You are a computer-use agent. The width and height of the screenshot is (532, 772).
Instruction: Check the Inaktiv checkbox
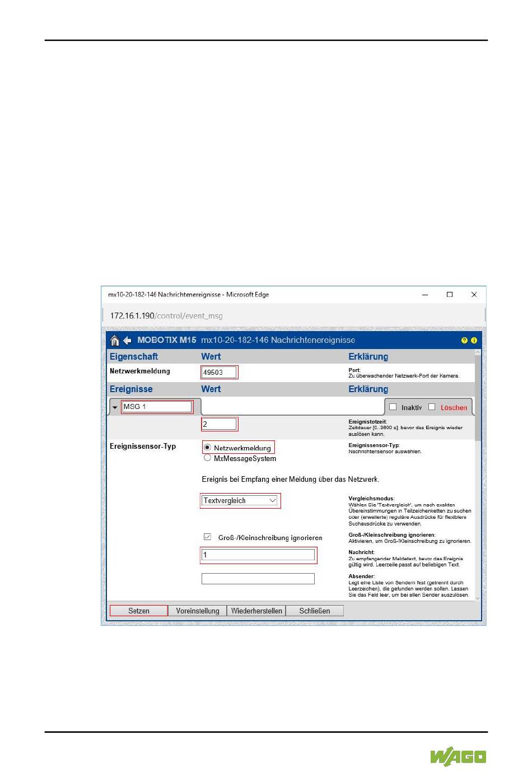[x=393, y=407]
